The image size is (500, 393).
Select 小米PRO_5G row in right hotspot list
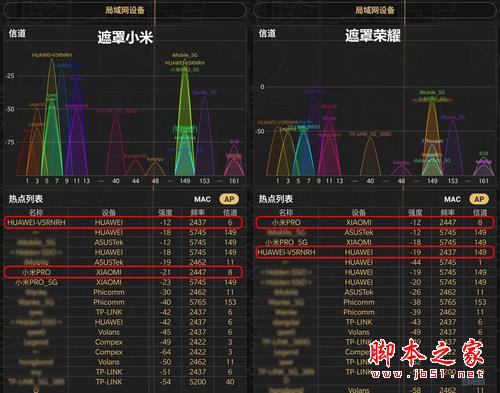tap(375, 242)
